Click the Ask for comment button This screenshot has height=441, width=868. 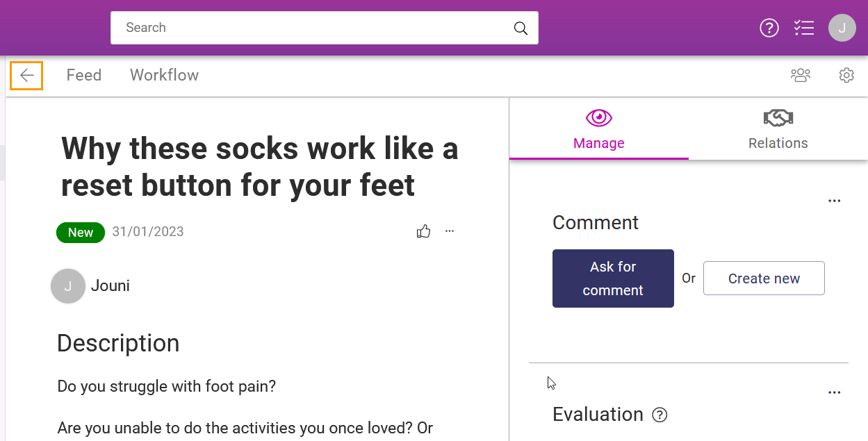[613, 278]
